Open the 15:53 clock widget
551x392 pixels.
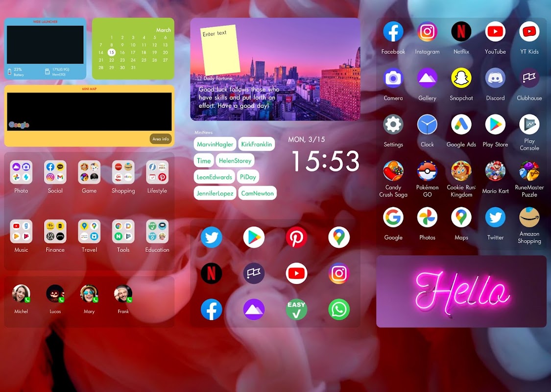pyautogui.click(x=325, y=161)
